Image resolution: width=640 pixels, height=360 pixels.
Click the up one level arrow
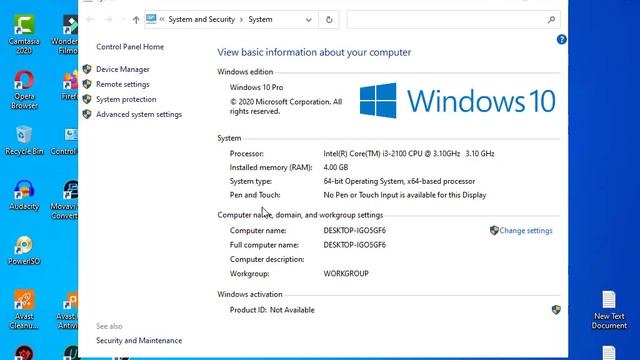tap(136, 20)
